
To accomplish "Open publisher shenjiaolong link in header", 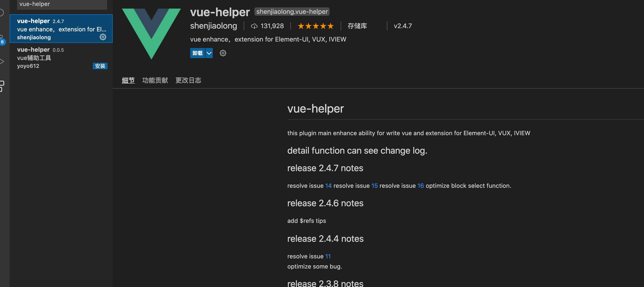I will point(214,26).
